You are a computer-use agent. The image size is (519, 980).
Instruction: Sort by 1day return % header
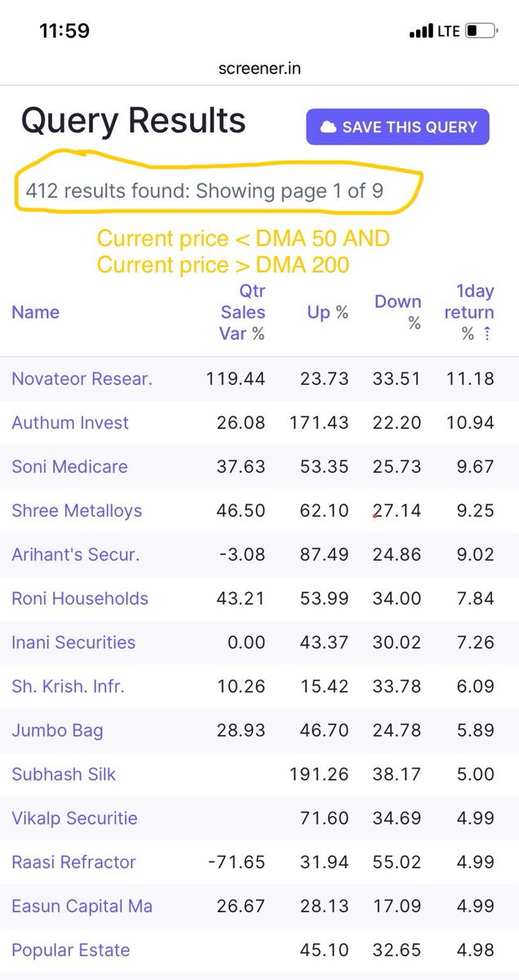pos(468,312)
